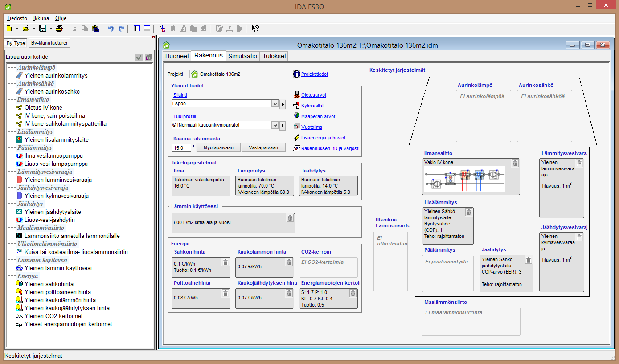Click the Print toolbar icon
Image resolution: width=619 pixels, height=364 pixels.
(x=59, y=29)
